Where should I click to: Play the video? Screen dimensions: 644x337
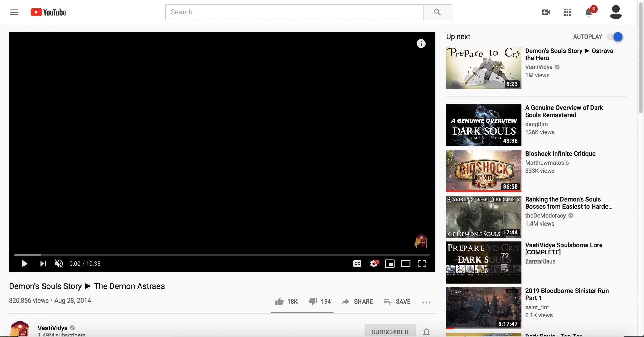pos(24,264)
